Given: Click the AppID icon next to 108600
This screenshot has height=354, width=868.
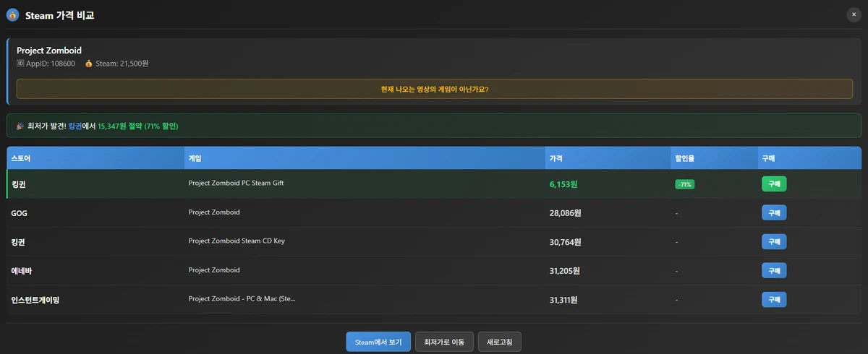Looking at the screenshot, I should click(20, 64).
